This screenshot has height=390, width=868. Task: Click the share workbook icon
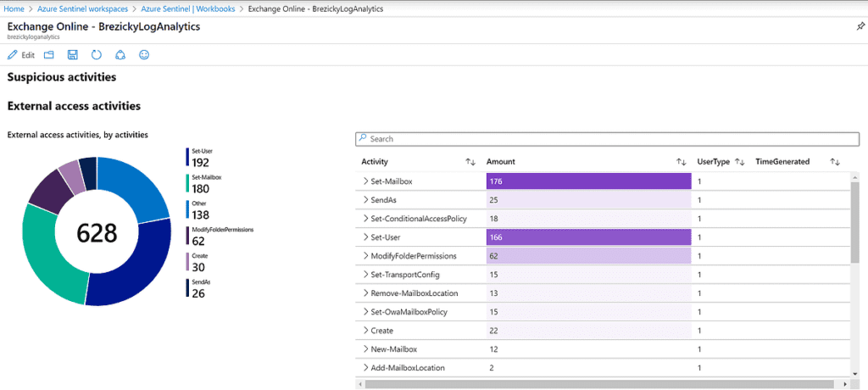click(x=120, y=55)
